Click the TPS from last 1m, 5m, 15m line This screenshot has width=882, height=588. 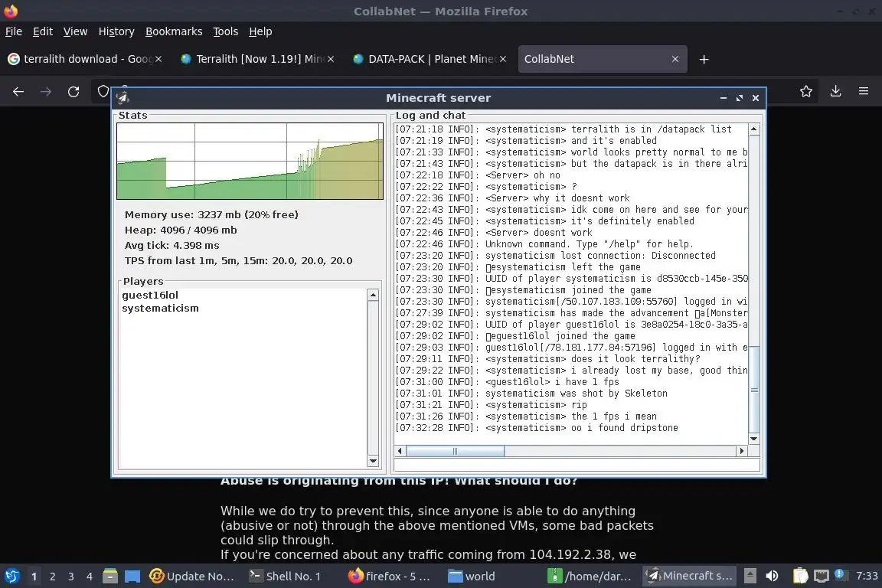tap(239, 260)
